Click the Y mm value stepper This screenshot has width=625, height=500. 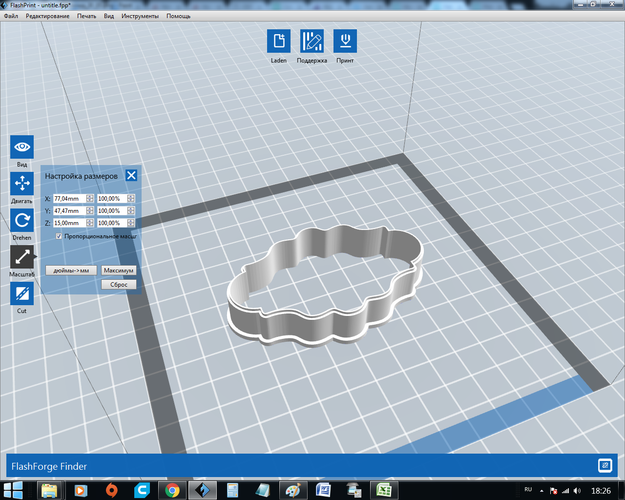click(x=90, y=211)
